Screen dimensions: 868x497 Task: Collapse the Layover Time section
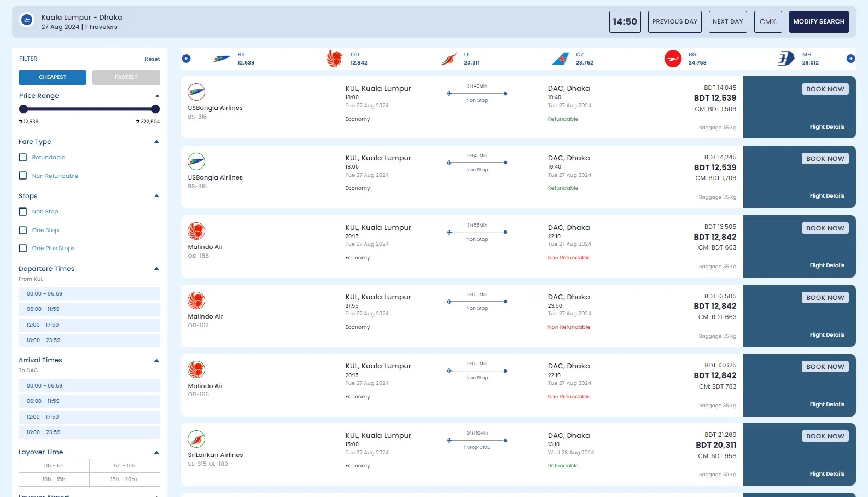pyautogui.click(x=157, y=452)
